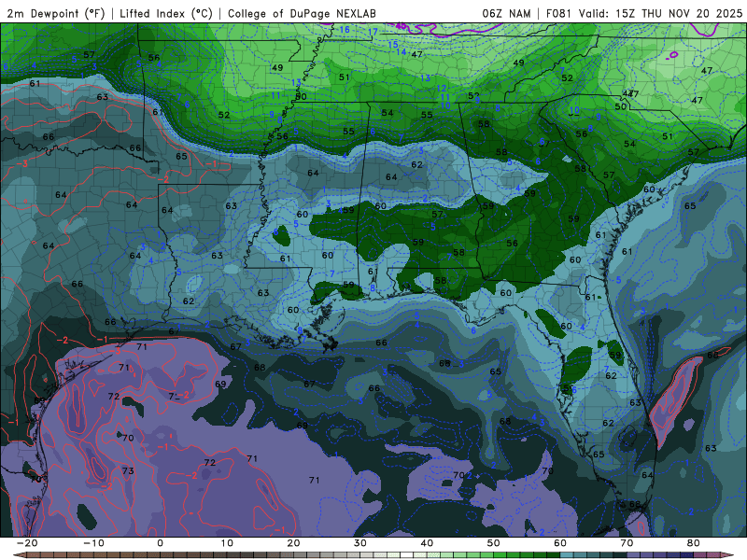Click the '20' color scale label
This screenshot has width=747, height=560.
[293, 543]
